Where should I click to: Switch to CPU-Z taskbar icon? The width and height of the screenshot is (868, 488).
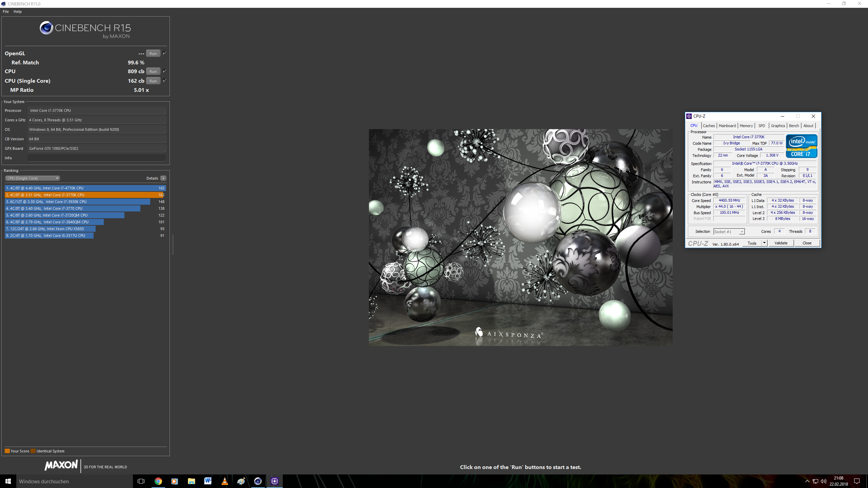pyautogui.click(x=274, y=481)
